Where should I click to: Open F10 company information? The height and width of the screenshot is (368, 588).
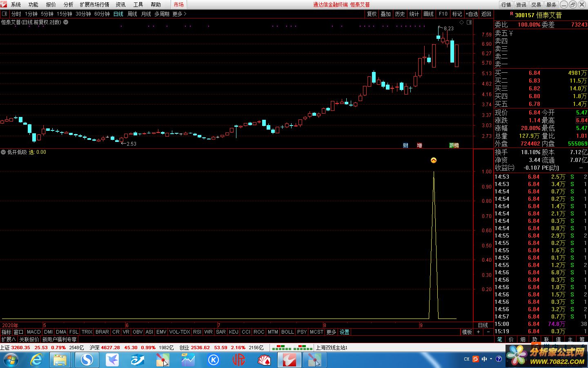(443, 14)
